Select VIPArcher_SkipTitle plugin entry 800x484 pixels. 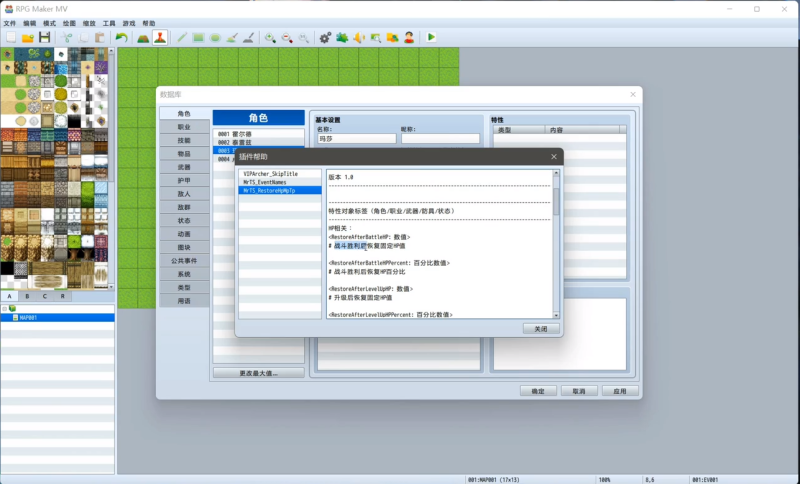point(280,174)
